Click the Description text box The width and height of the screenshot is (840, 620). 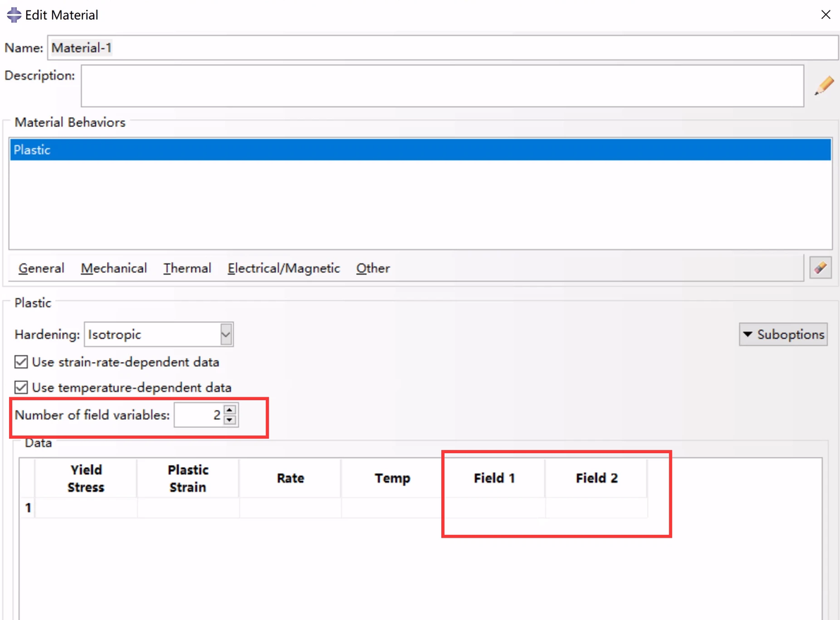443,86
